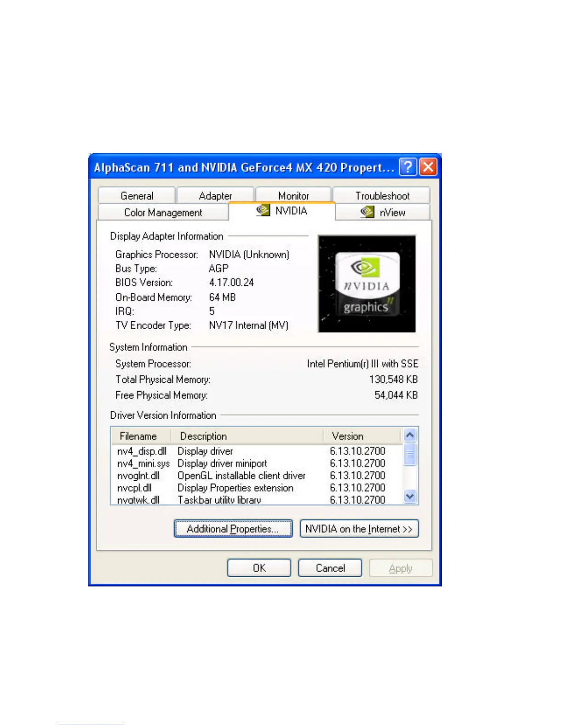
Task: Click the Graphics Processor value NVIDIA (Unknown)
Action: tap(249, 254)
